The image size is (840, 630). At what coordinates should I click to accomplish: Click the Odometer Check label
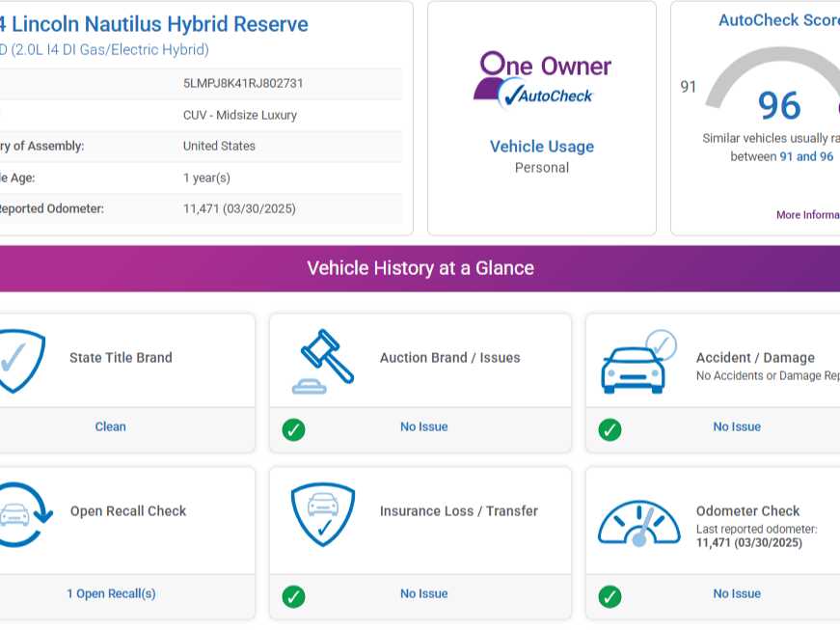747,511
